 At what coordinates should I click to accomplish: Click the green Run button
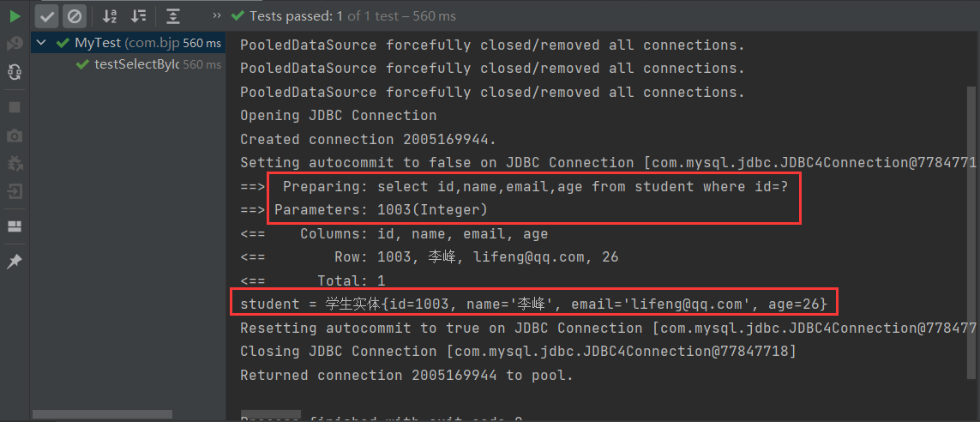[15, 15]
